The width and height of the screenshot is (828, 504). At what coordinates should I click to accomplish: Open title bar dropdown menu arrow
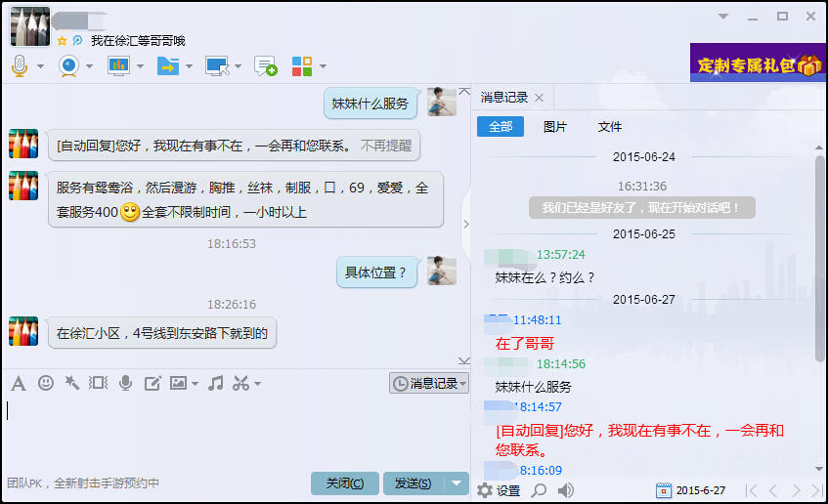point(723,17)
